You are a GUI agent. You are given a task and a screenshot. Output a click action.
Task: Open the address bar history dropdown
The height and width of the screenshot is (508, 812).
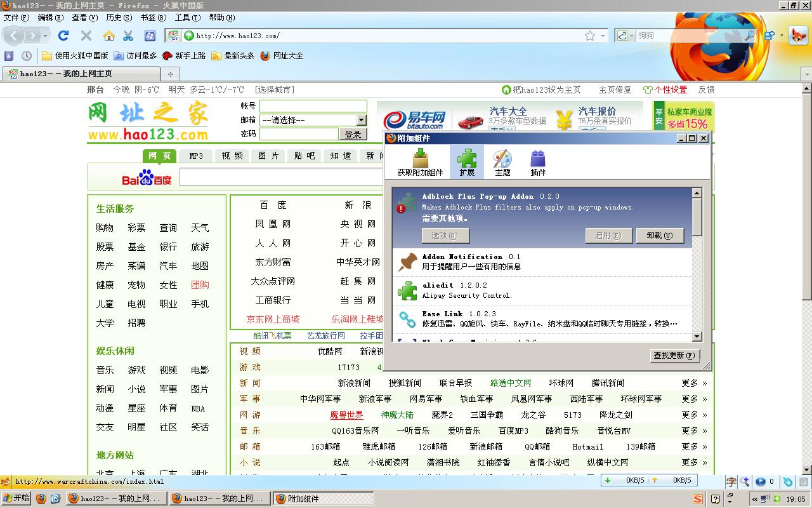tap(603, 36)
